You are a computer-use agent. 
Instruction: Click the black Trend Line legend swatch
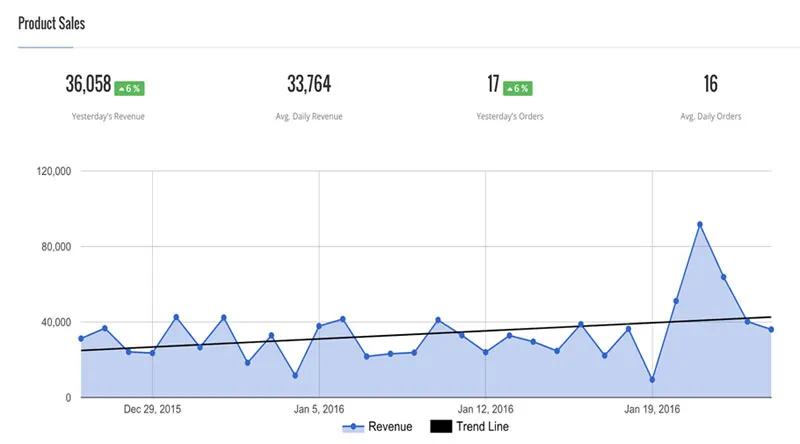[442, 427]
